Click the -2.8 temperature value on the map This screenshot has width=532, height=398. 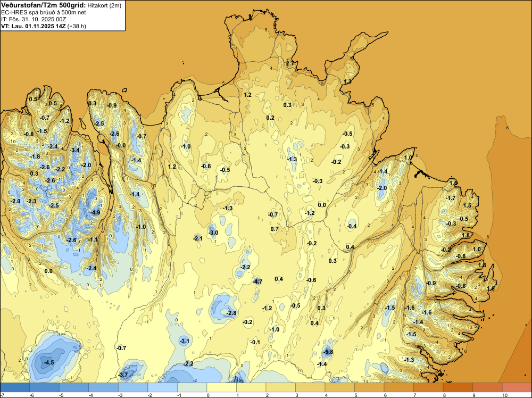click(232, 313)
